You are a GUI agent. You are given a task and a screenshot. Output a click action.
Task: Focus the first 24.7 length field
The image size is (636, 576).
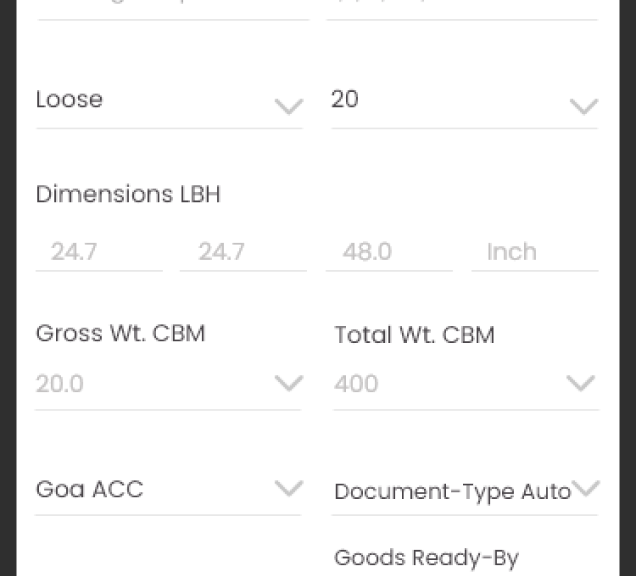coord(99,252)
